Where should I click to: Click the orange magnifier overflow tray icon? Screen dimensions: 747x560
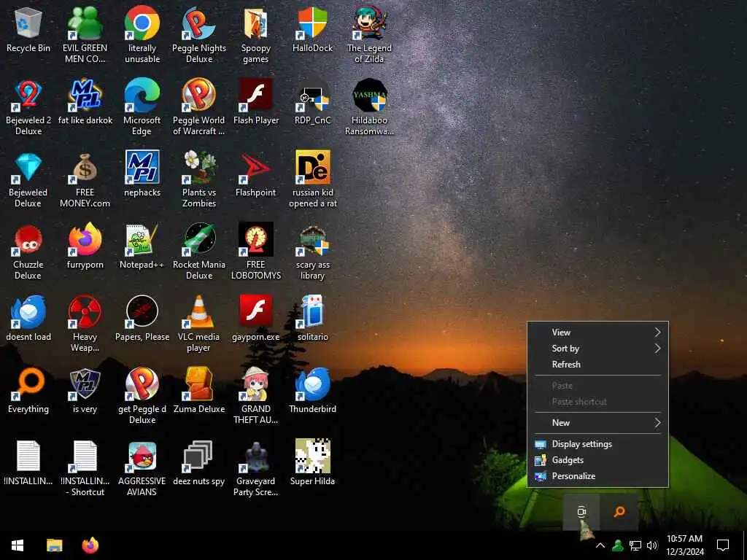[619, 512]
